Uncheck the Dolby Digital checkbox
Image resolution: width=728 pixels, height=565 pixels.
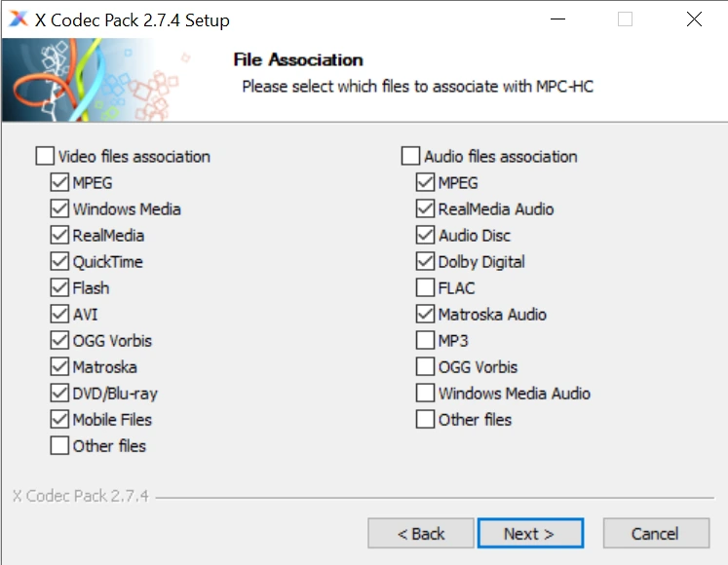pos(425,262)
